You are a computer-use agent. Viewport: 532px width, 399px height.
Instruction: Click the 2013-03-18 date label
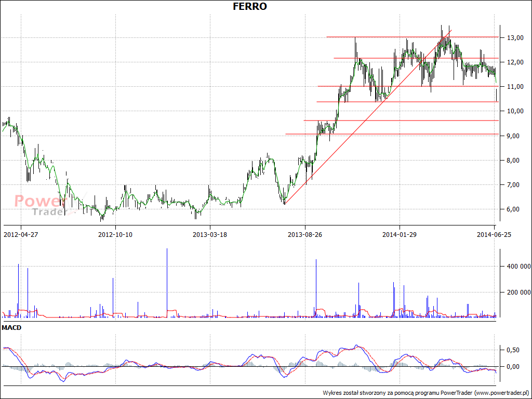(x=210, y=234)
